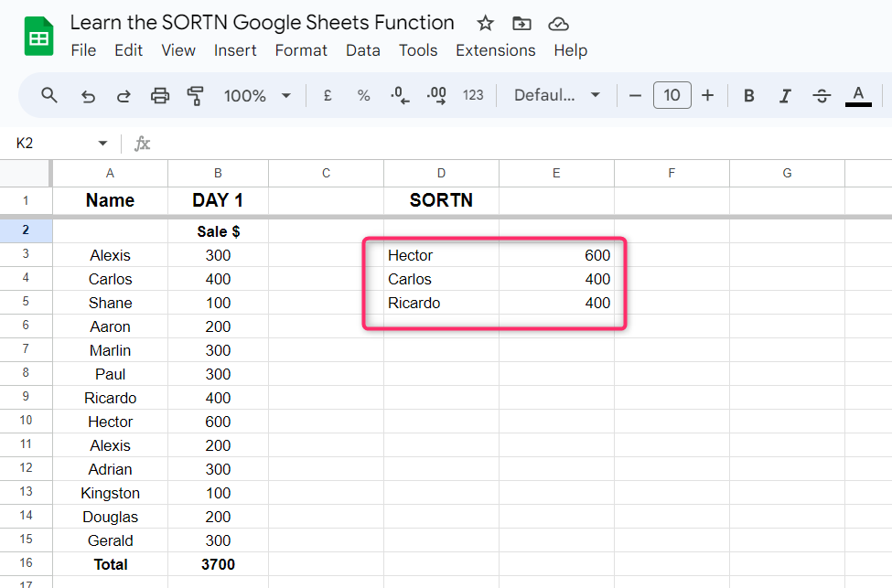The width and height of the screenshot is (892, 588).
Task: Star this spreadsheet document
Action: pyautogui.click(x=485, y=23)
